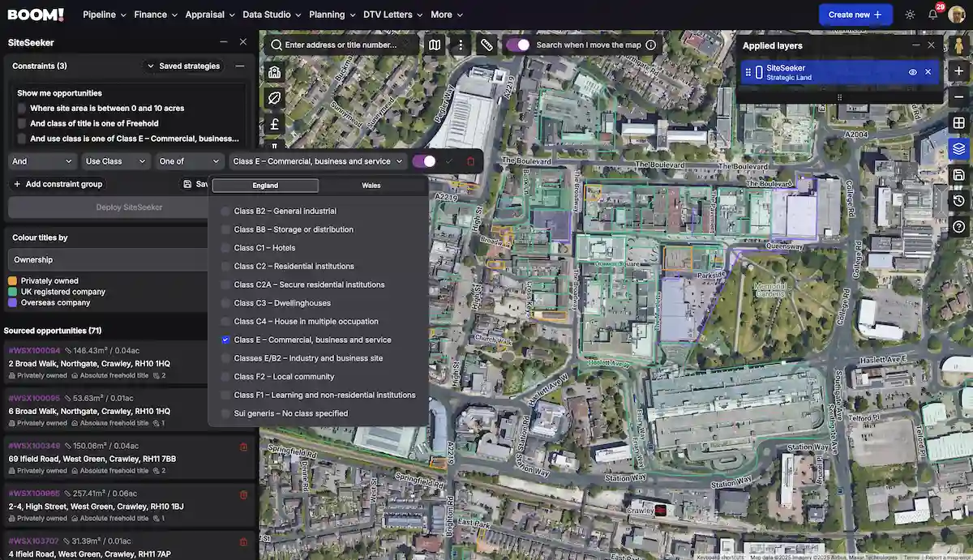Toggle Search when I move the map
Screen dimensions: 973x560
pos(518,45)
